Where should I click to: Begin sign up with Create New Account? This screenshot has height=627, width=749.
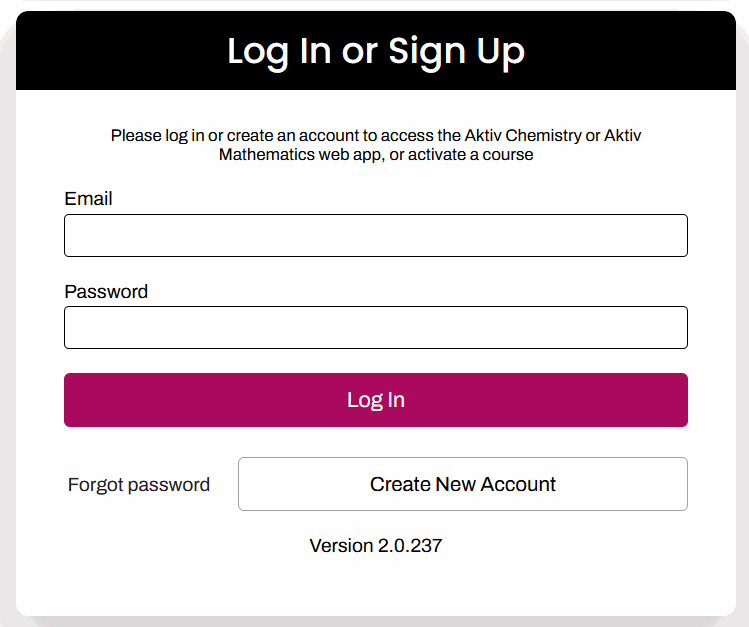click(x=462, y=484)
